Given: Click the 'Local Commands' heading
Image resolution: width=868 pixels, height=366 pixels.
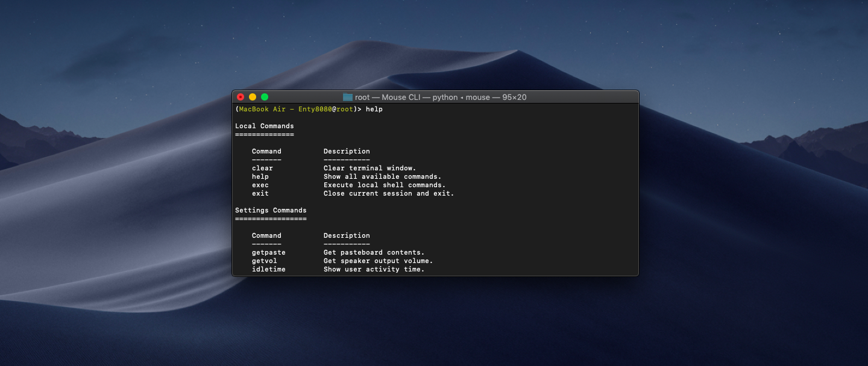Looking at the screenshot, I should point(265,126).
